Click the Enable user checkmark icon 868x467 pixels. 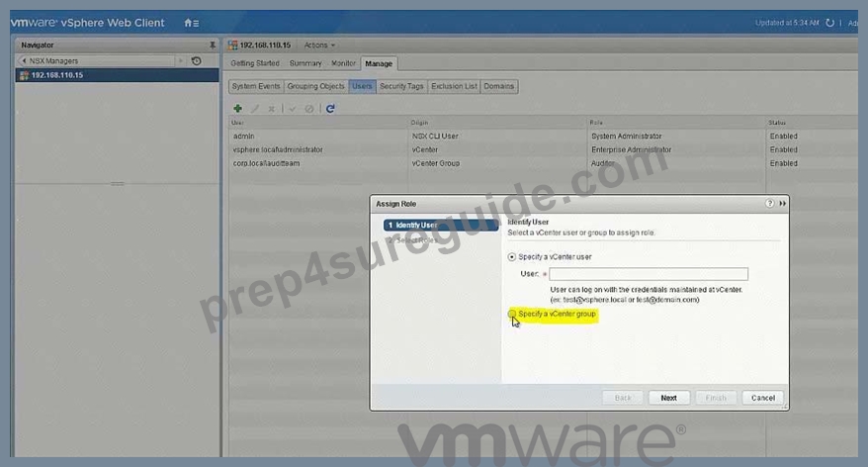(293, 109)
